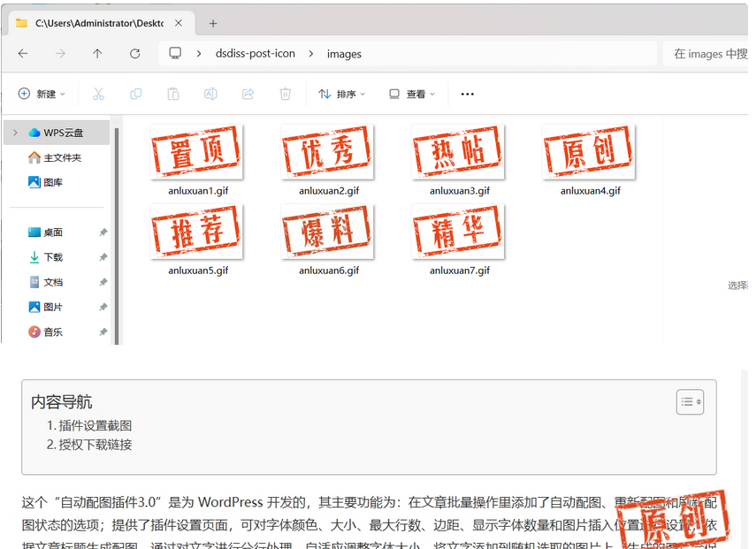Click the Up arrow to go to parent folder
Viewport: 756px width, 549px height.
click(x=97, y=53)
